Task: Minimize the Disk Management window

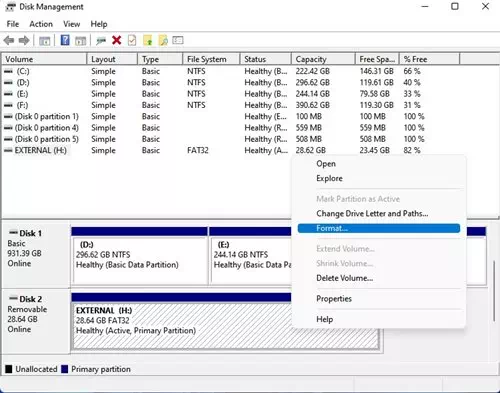Action: tap(425, 6)
